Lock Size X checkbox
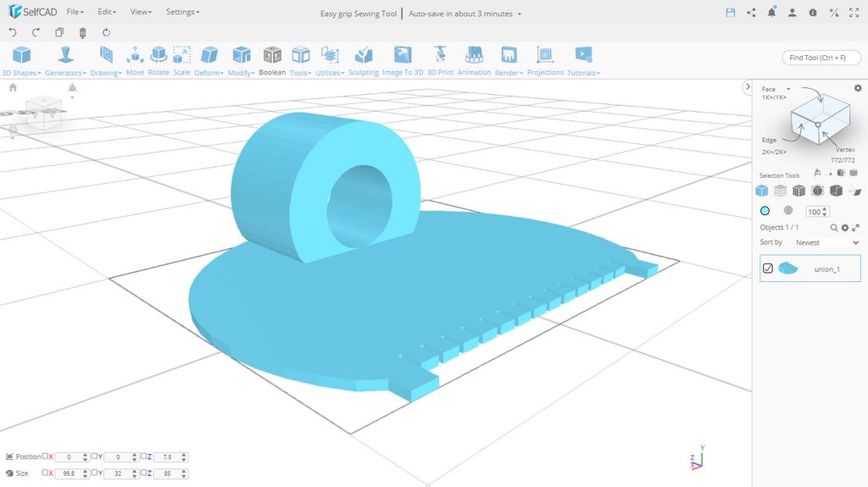The width and height of the screenshot is (868, 487). point(45,473)
